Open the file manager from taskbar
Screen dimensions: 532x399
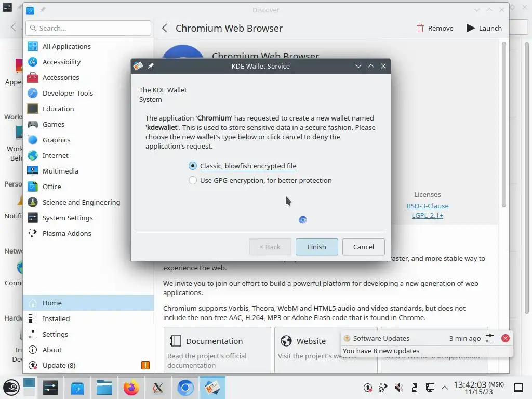104,388
